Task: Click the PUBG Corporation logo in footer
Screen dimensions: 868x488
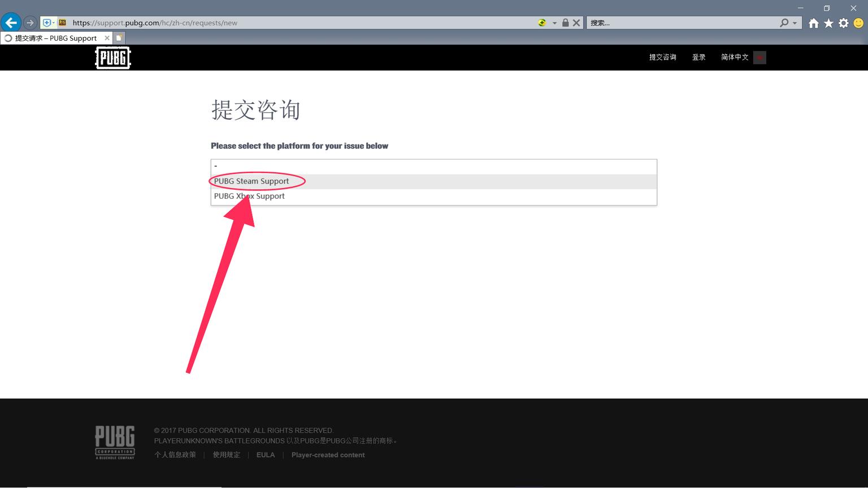Action: (x=115, y=442)
